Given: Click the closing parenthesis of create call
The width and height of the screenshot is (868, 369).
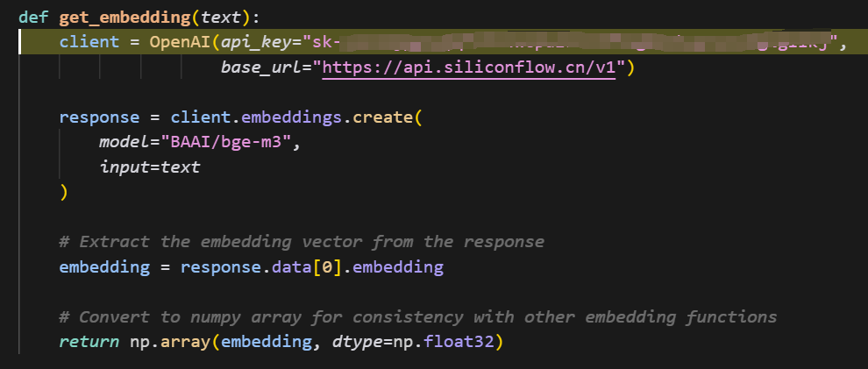Looking at the screenshot, I should point(64,193).
